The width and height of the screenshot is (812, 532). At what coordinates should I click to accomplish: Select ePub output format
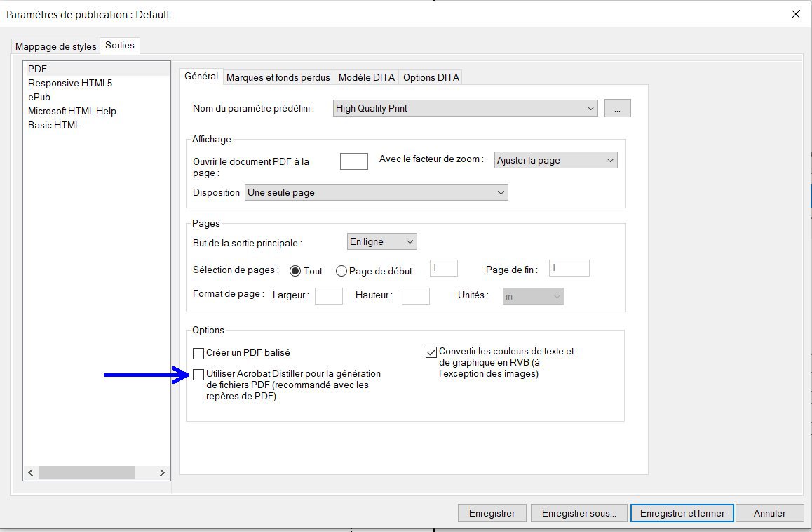tap(39, 97)
